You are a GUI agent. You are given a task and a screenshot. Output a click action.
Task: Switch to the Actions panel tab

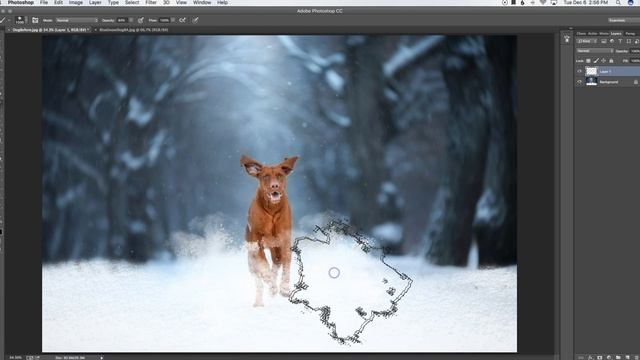593,33
